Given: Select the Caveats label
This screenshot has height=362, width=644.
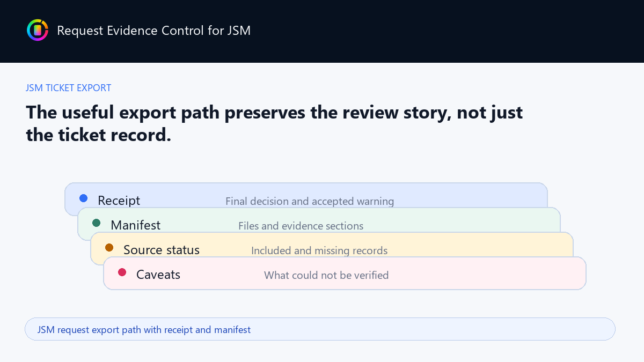Looking at the screenshot, I should pos(158,275).
